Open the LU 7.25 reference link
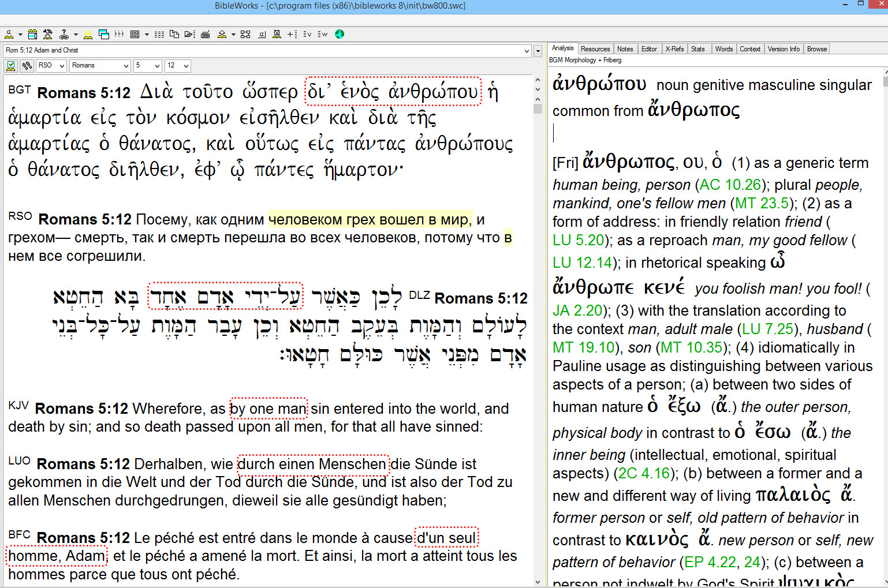Image resolution: width=888 pixels, height=588 pixels. click(x=768, y=329)
